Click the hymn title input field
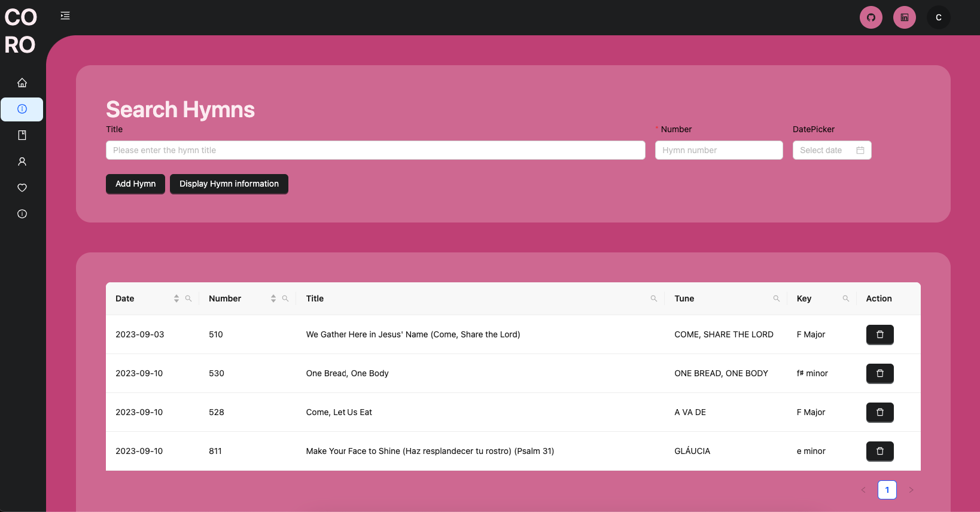The height and width of the screenshot is (512, 980). 375,150
